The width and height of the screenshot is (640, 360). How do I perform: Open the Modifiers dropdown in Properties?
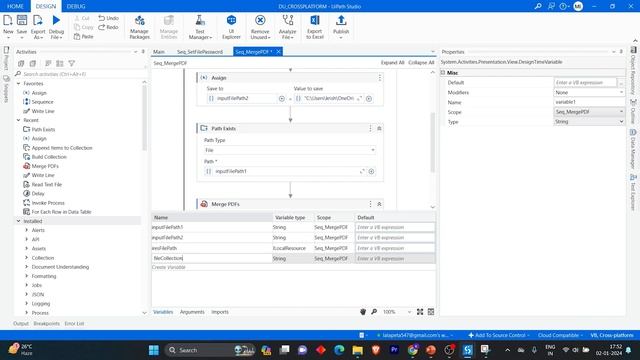pyautogui.click(x=589, y=93)
